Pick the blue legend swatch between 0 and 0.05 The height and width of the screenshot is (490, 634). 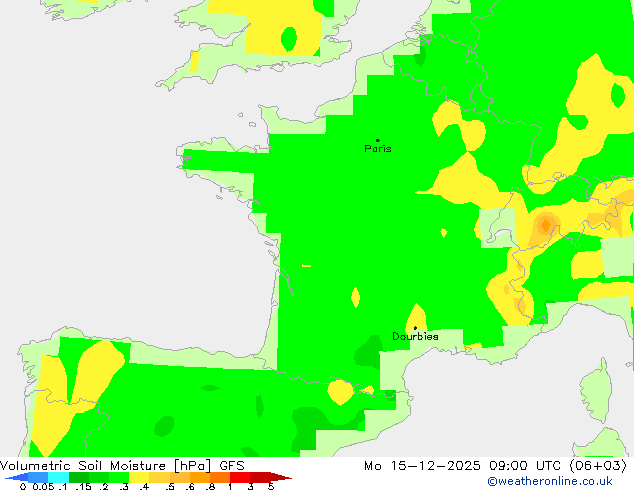(x=38, y=477)
